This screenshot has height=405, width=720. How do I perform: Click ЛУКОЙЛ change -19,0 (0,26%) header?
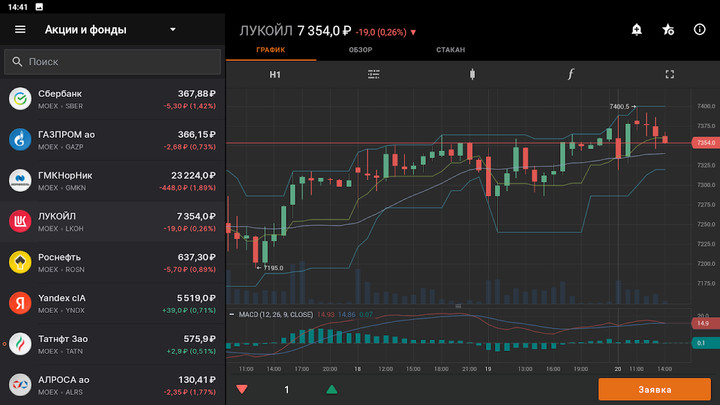point(385,32)
